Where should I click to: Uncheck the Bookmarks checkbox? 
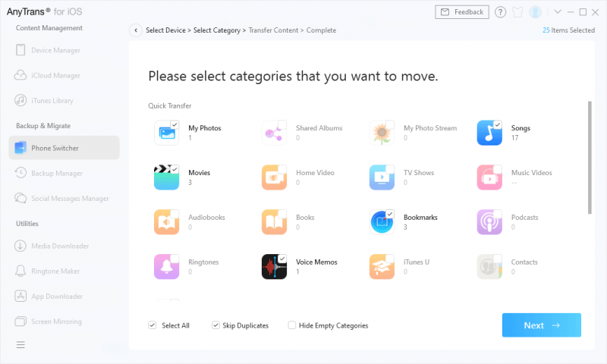390,214
